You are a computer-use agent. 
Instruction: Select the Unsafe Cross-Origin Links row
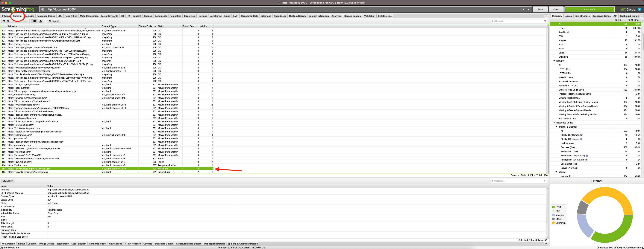[595, 90]
